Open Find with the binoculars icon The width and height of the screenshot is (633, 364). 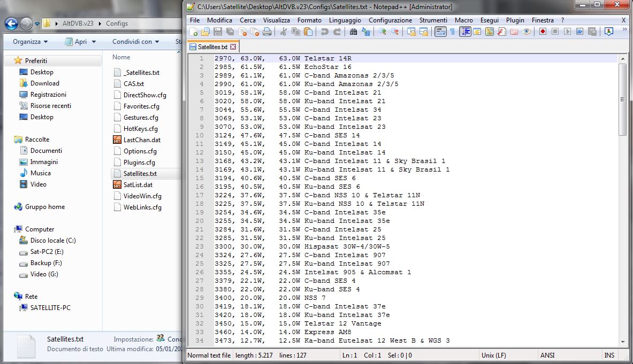pyautogui.click(x=353, y=32)
